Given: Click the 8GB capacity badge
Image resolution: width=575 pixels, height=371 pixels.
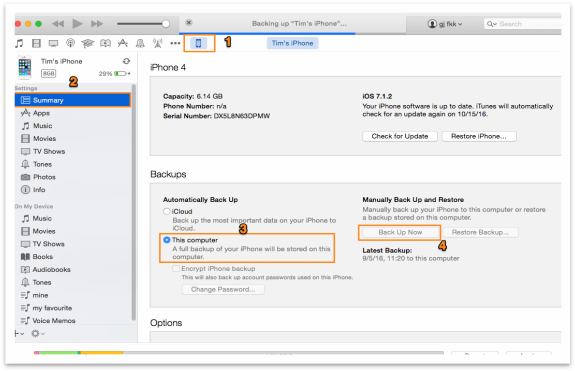Looking at the screenshot, I should pyautogui.click(x=48, y=74).
